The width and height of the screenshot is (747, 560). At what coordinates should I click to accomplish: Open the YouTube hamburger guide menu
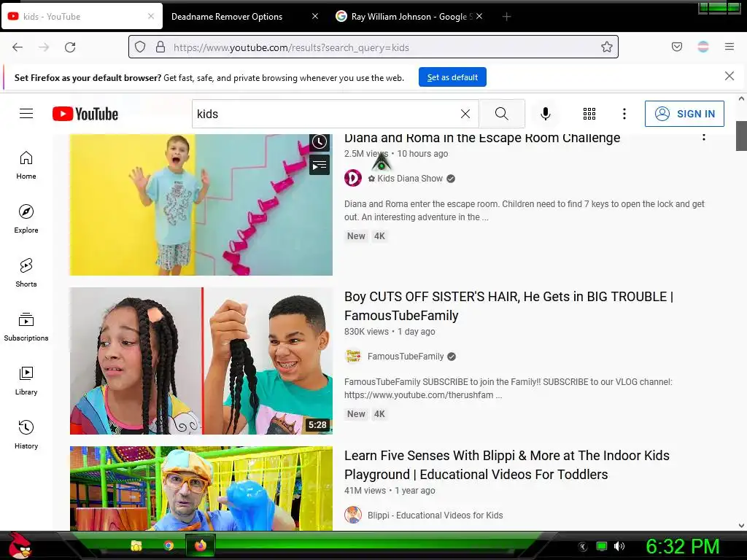26,113
